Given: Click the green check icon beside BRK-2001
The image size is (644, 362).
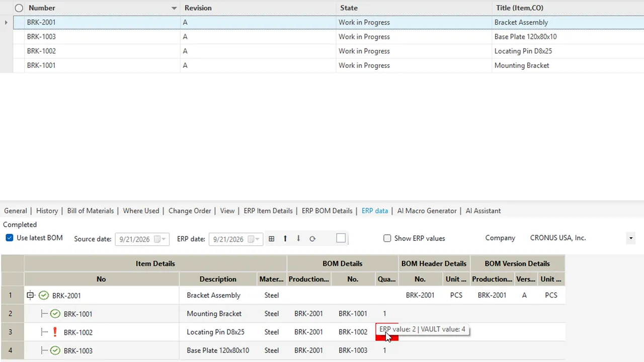Looking at the screenshot, I should click(x=44, y=295).
